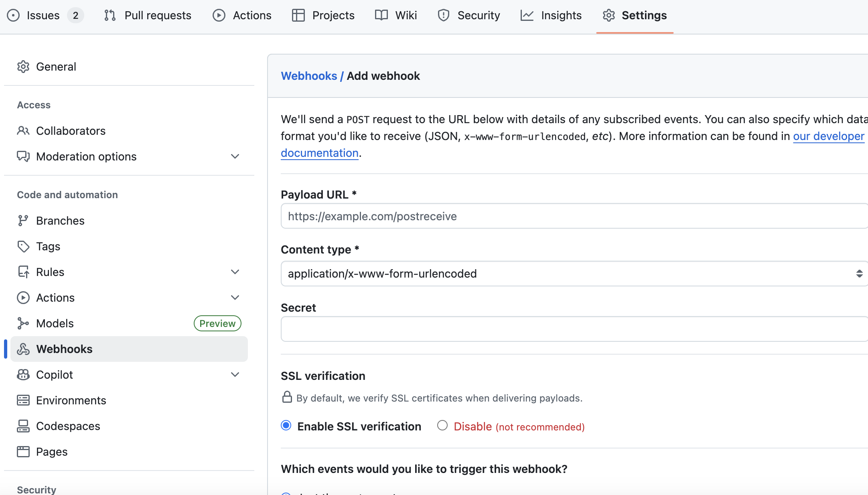Click the Webhooks sidebar icon
The height and width of the screenshot is (495, 868).
click(x=23, y=349)
